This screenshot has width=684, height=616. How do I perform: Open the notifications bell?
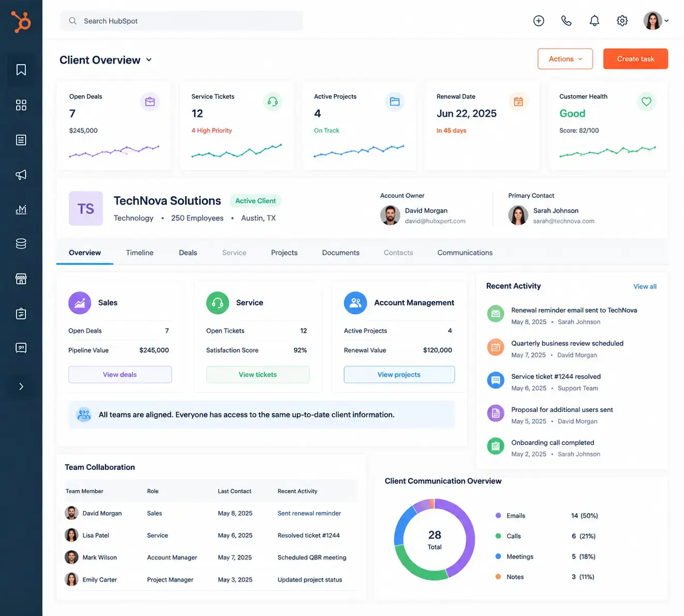point(594,21)
